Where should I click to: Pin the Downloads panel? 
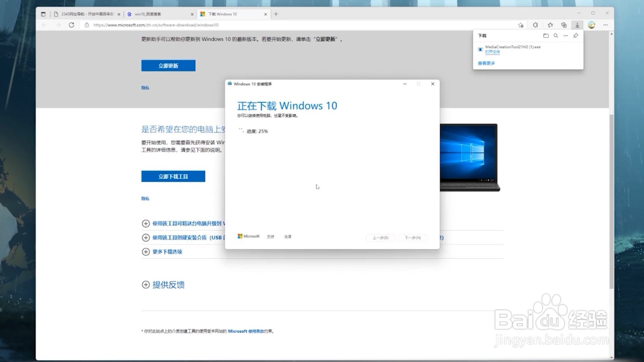(576, 35)
